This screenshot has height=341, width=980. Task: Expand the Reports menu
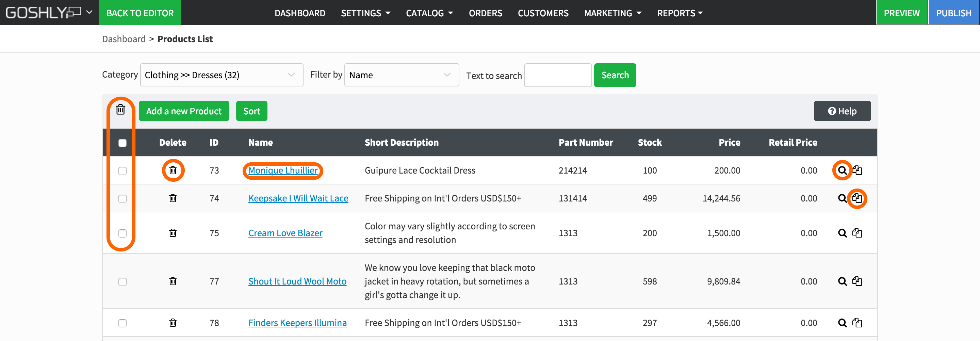coord(680,13)
